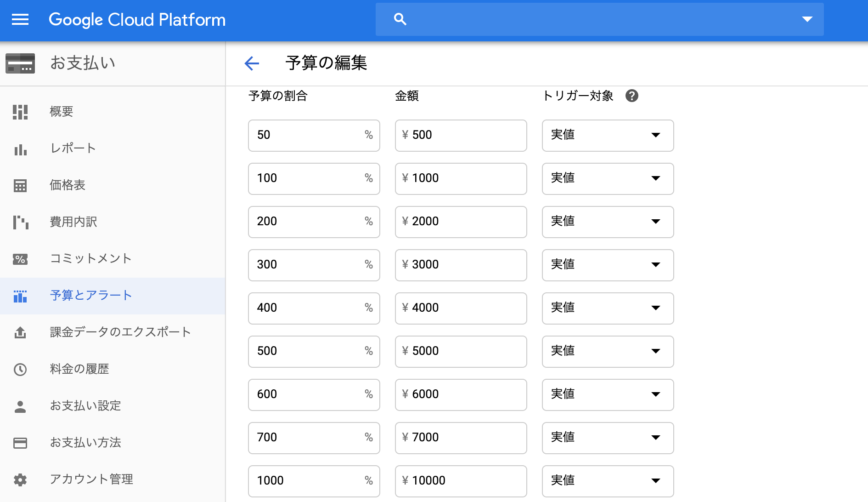This screenshot has width=868, height=502.
Task: Click the レポート bar chart icon
Action: coord(20,149)
